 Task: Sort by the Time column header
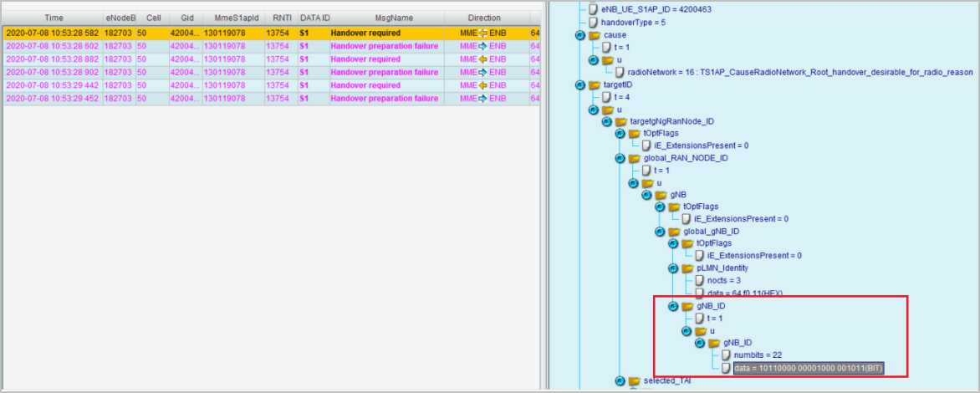pyautogui.click(x=52, y=18)
